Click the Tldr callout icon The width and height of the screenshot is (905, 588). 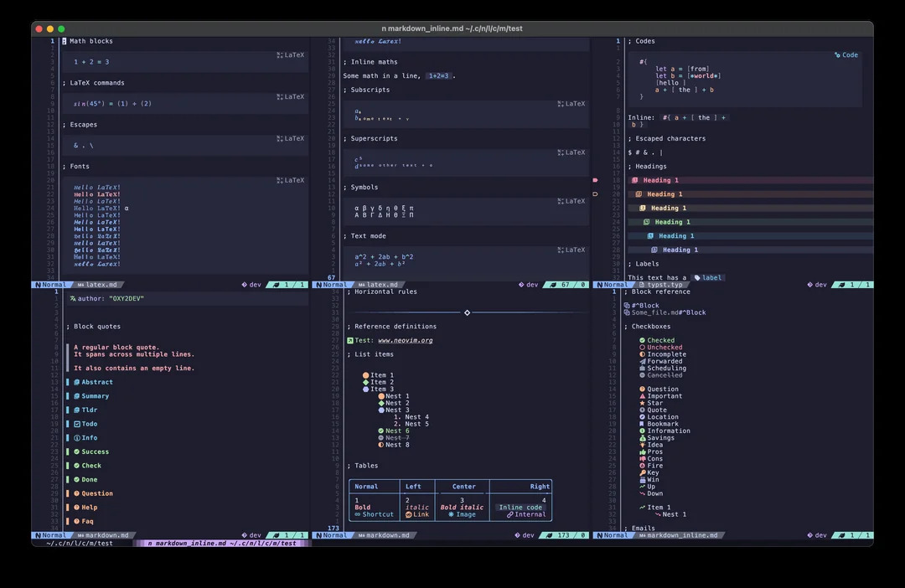(76, 410)
